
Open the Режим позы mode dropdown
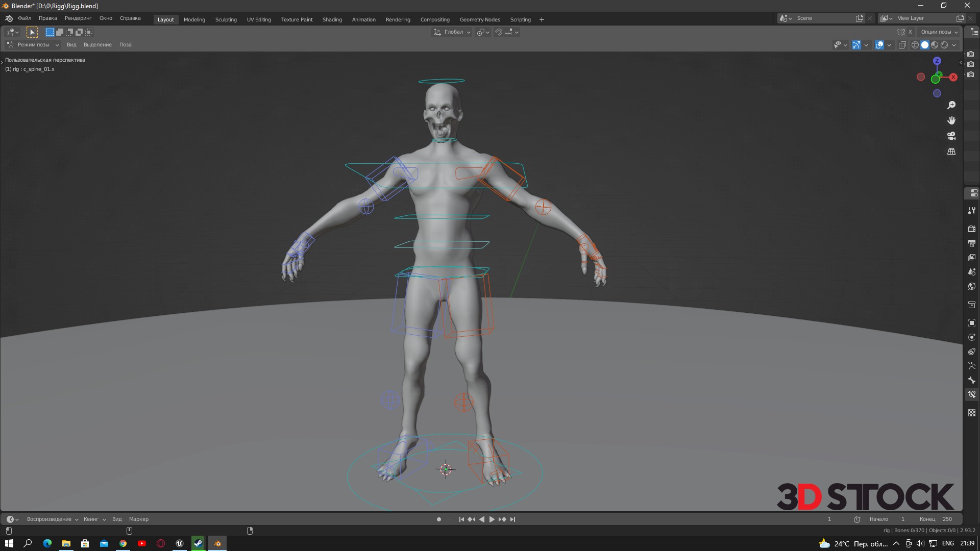pos(33,45)
